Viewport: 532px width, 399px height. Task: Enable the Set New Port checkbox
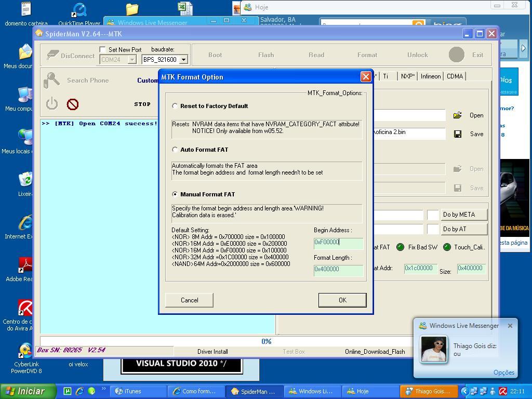pyautogui.click(x=102, y=50)
